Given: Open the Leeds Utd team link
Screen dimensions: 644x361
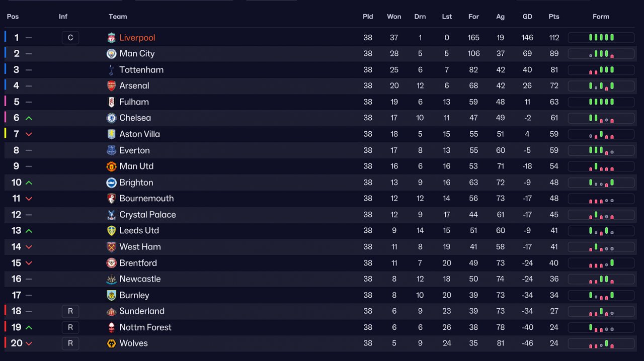Looking at the screenshot, I should pos(139,231).
